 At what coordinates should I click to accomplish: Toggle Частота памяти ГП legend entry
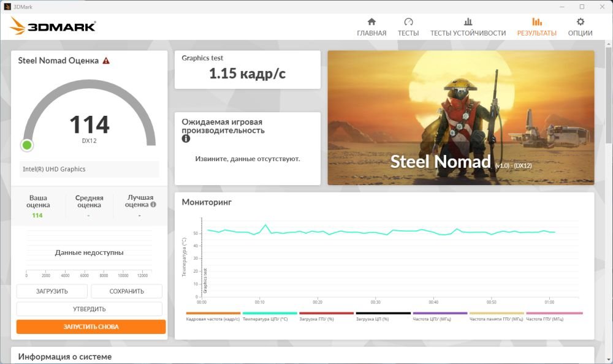click(497, 317)
